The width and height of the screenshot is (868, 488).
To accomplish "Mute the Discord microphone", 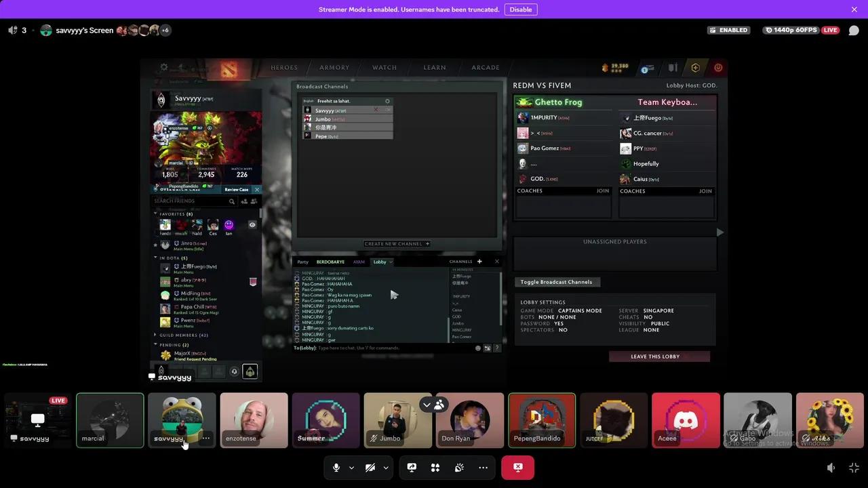I will pyautogui.click(x=336, y=468).
